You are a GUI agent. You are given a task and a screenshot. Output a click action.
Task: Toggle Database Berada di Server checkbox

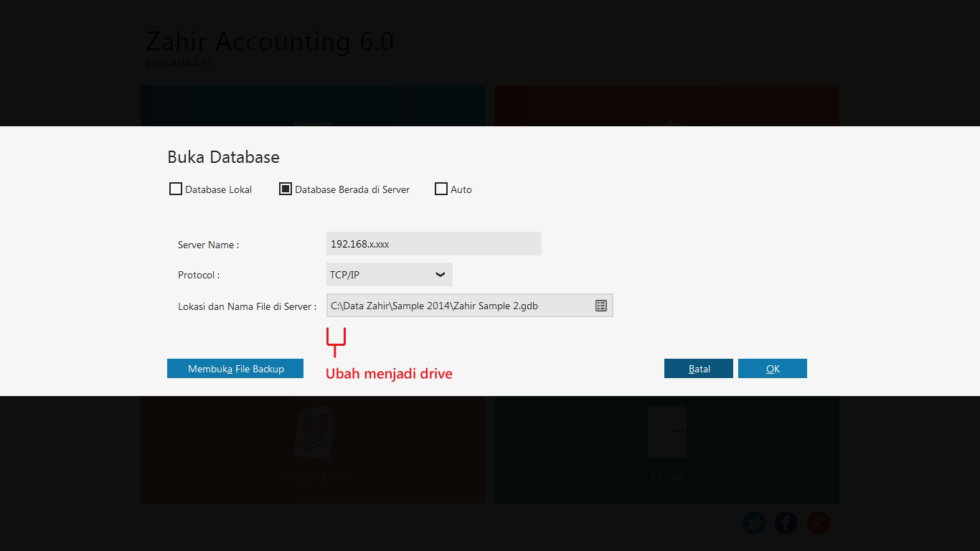[x=286, y=189]
